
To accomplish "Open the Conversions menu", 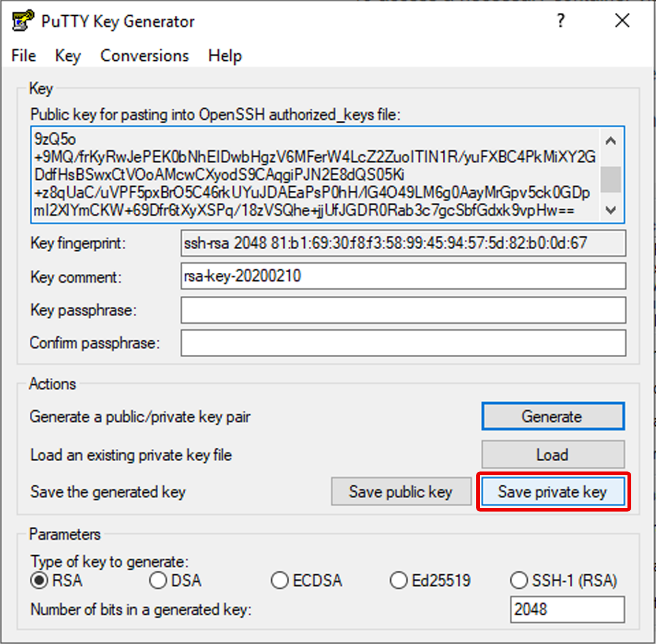I will coord(145,56).
